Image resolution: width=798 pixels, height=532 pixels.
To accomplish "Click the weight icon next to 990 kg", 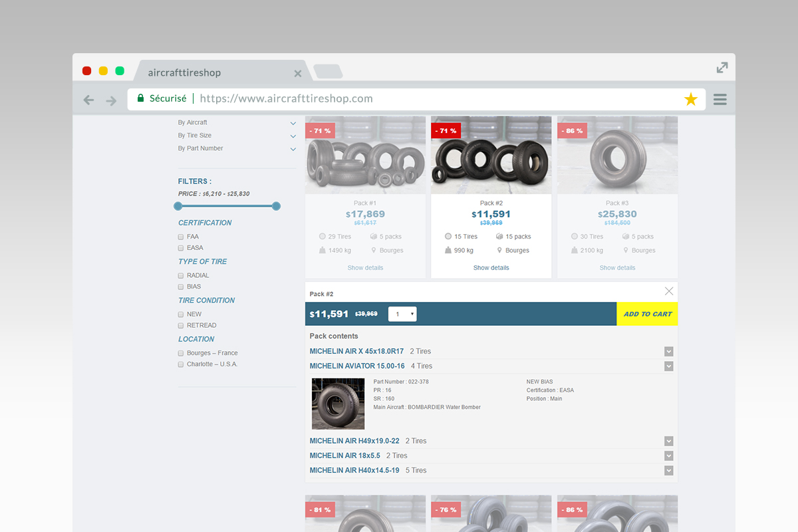I will pos(448,251).
